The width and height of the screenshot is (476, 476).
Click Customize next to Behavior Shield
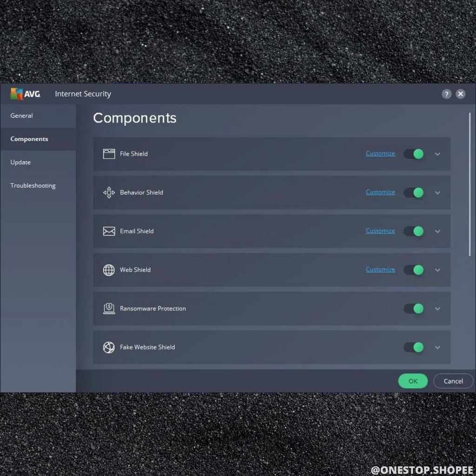tap(380, 192)
